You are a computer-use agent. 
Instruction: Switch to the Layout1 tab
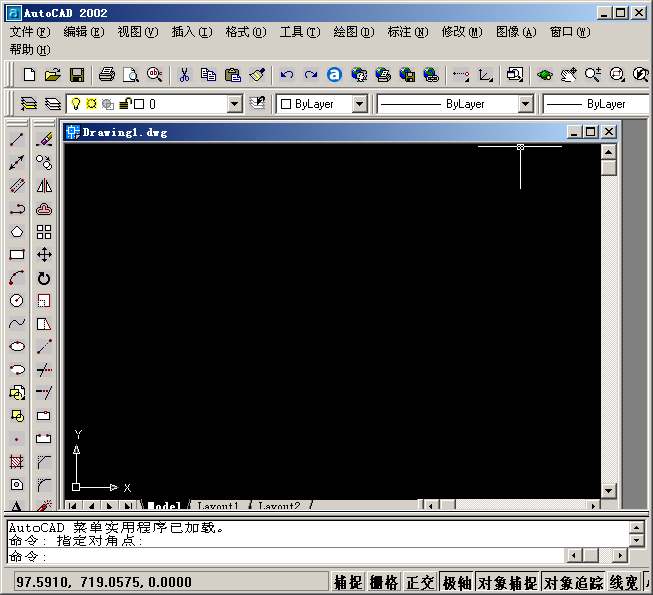point(217,505)
